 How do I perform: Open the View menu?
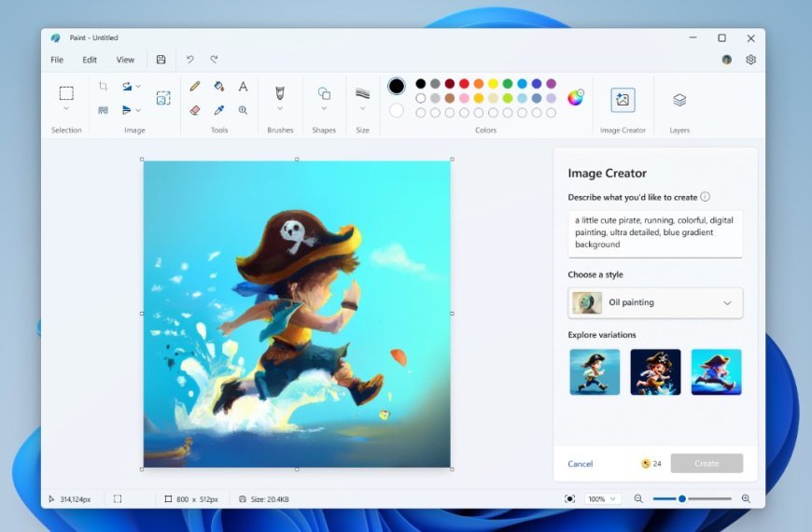125,60
